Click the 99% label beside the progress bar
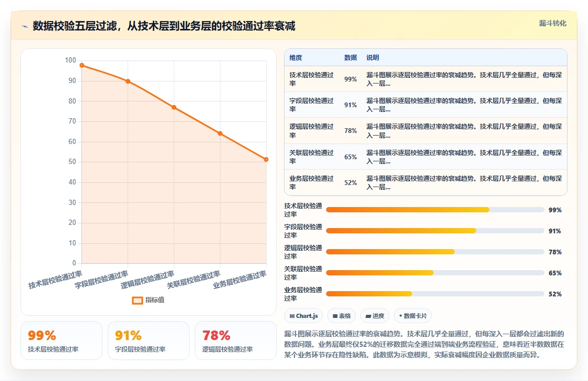 pyautogui.click(x=555, y=210)
